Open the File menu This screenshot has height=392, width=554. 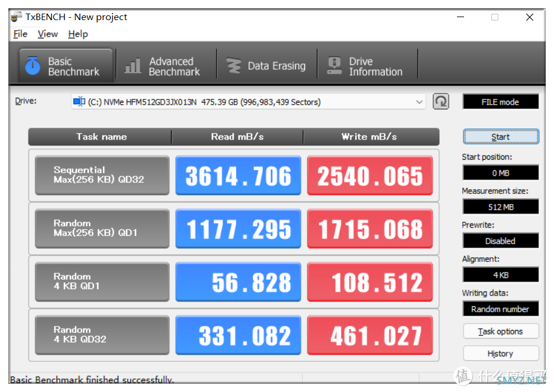[20, 34]
